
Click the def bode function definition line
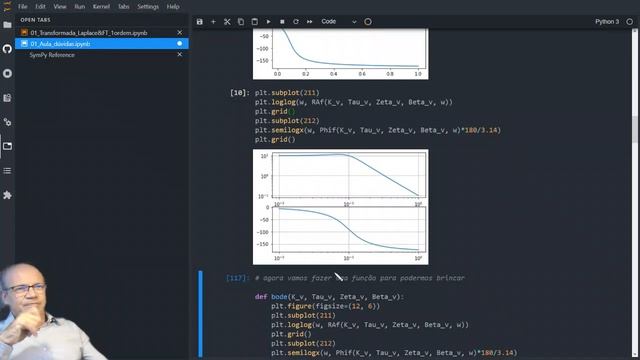pos(329,297)
